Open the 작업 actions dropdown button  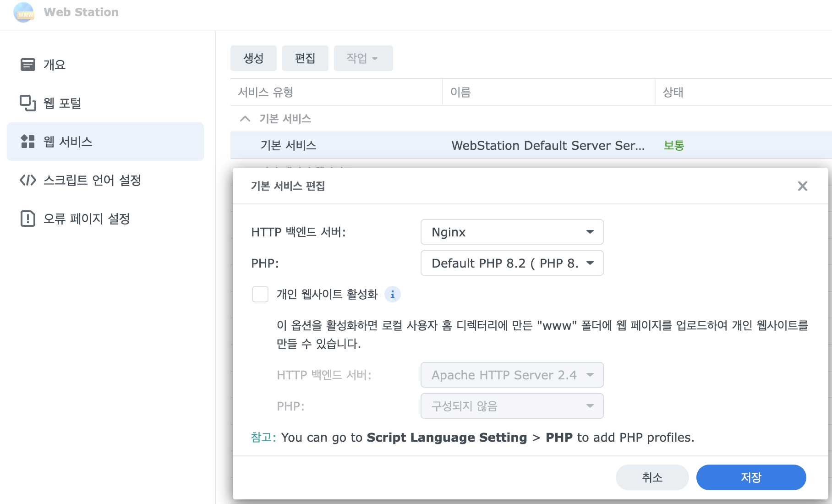point(363,58)
